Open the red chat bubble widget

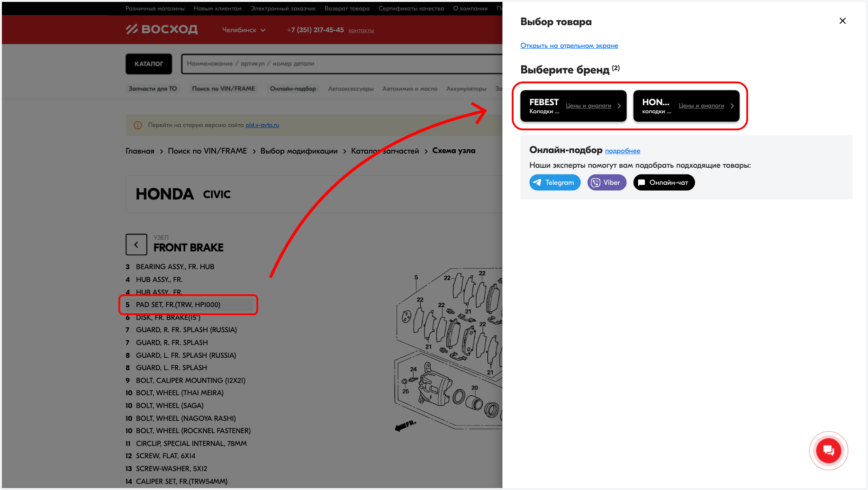(x=828, y=451)
